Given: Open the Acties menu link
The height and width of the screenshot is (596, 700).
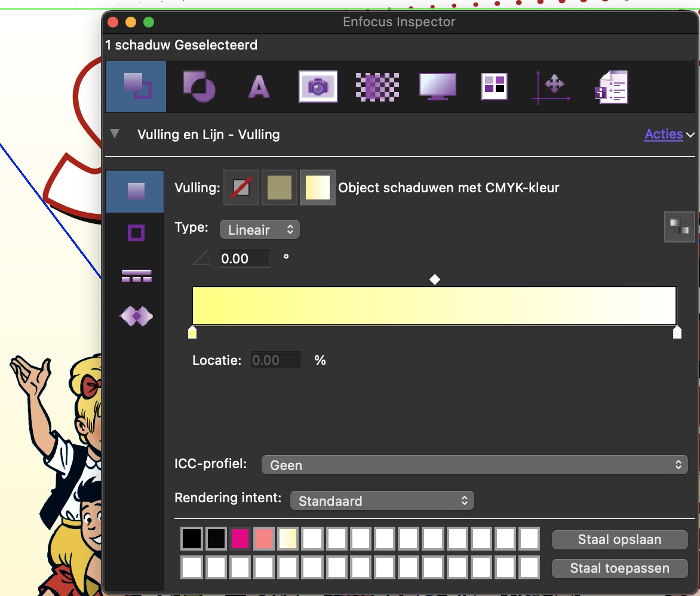Looking at the screenshot, I should [x=664, y=134].
